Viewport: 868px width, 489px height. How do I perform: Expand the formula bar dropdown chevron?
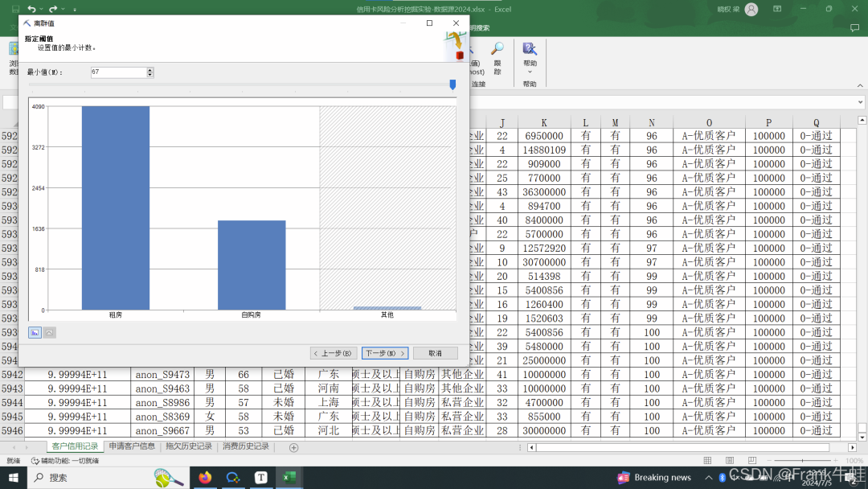860,102
